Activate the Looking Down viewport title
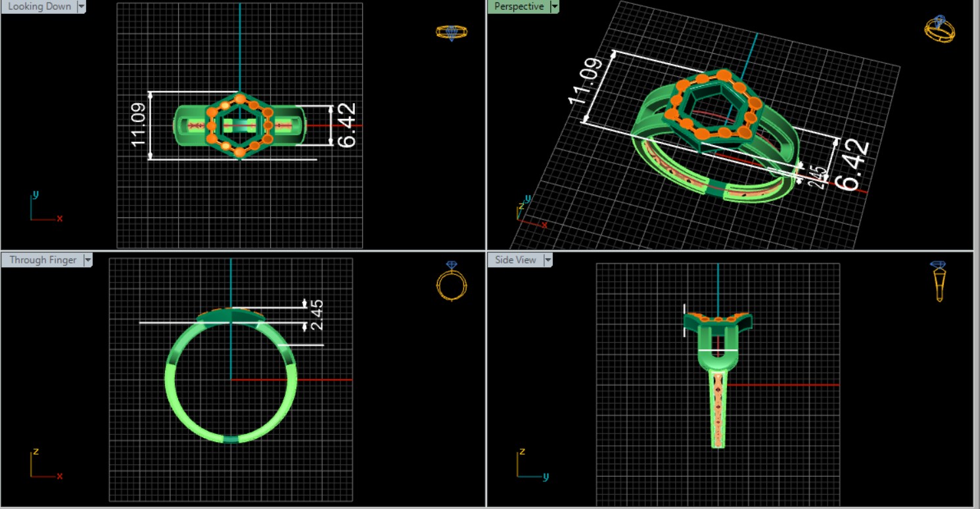Image resolution: width=980 pixels, height=509 pixels. [39, 7]
